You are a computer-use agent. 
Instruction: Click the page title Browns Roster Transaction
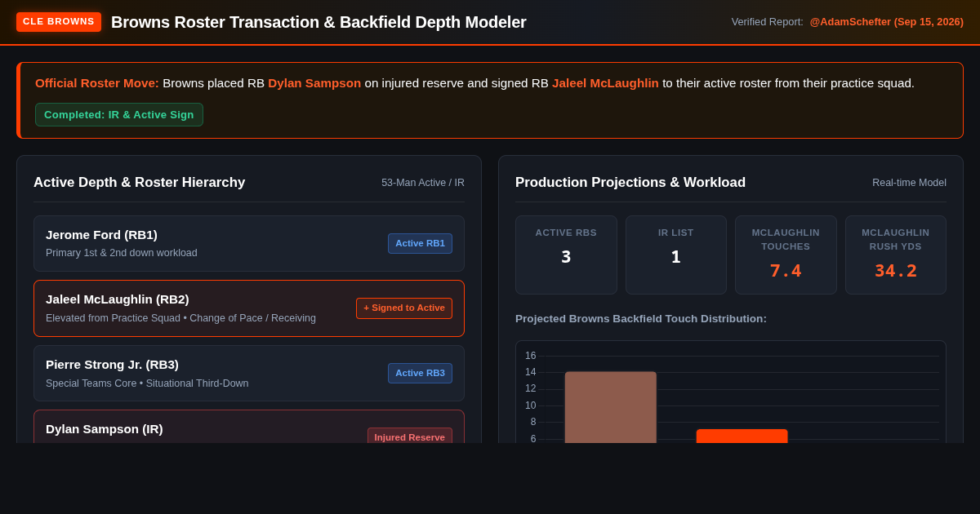pyautogui.click(x=318, y=22)
